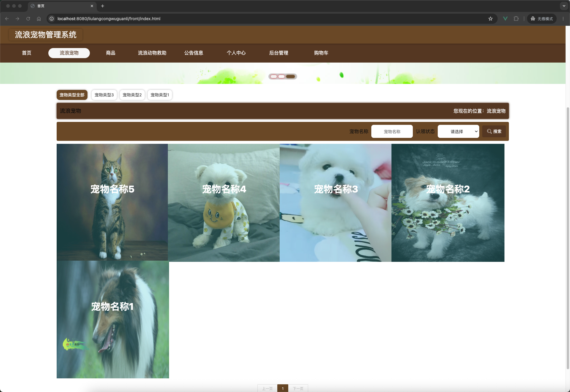Reload the page with refresh icon
The height and width of the screenshot is (392, 570).
28,19
